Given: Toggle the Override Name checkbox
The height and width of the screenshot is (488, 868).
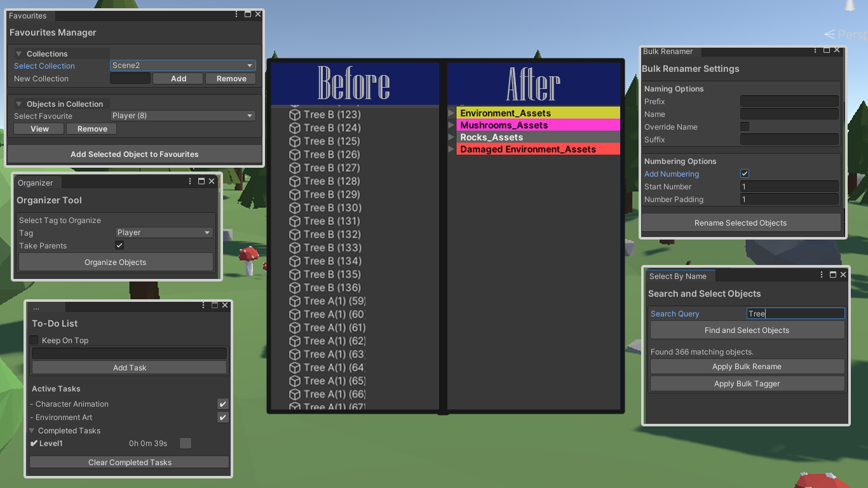Looking at the screenshot, I should pyautogui.click(x=745, y=126).
